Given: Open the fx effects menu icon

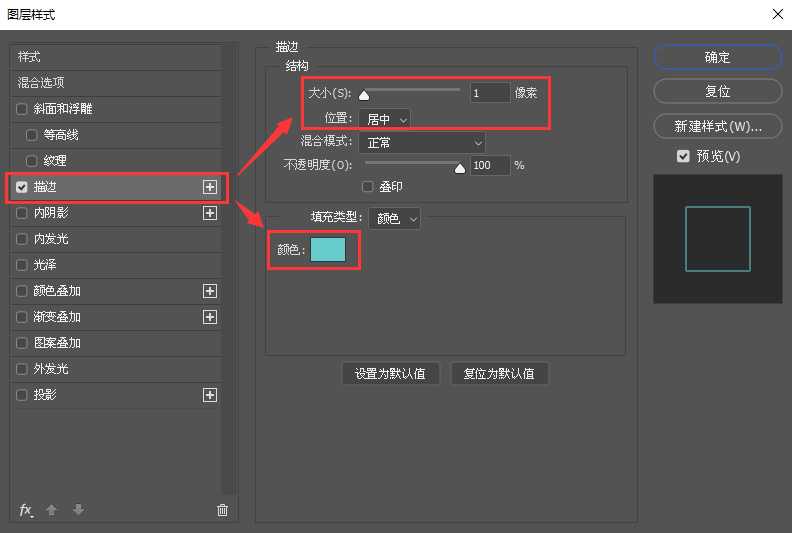Looking at the screenshot, I should 26,510.
